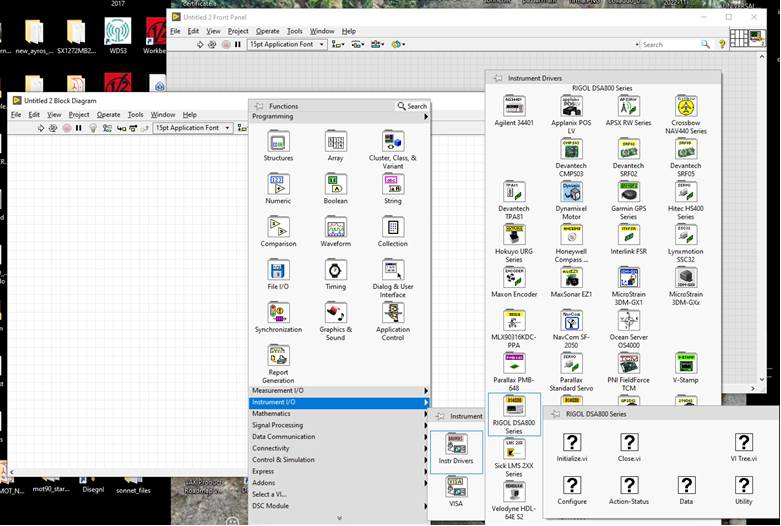
Task: Pin the Functions palette open
Action: (x=259, y=106)
